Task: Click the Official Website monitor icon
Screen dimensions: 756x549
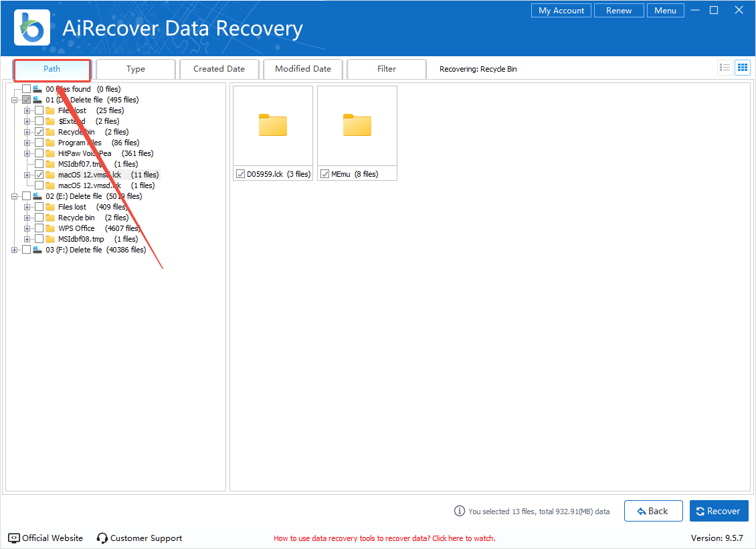Action: [x=14, y=538]
